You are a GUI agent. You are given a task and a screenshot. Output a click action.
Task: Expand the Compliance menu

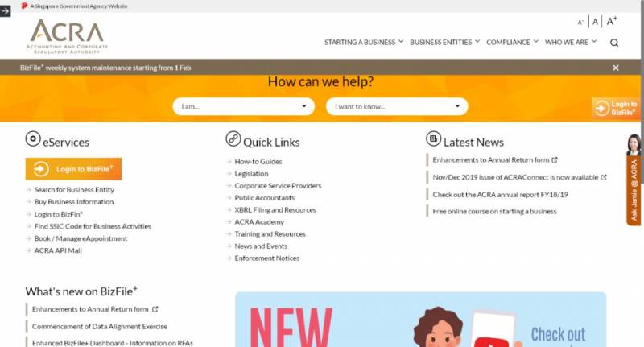(512, 43)
